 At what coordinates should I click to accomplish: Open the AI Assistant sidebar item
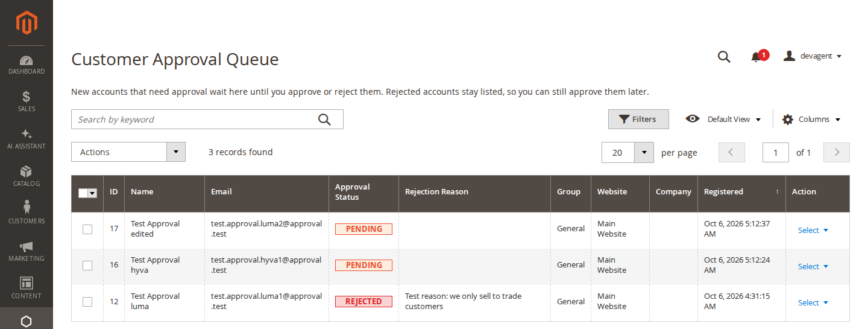27,139
